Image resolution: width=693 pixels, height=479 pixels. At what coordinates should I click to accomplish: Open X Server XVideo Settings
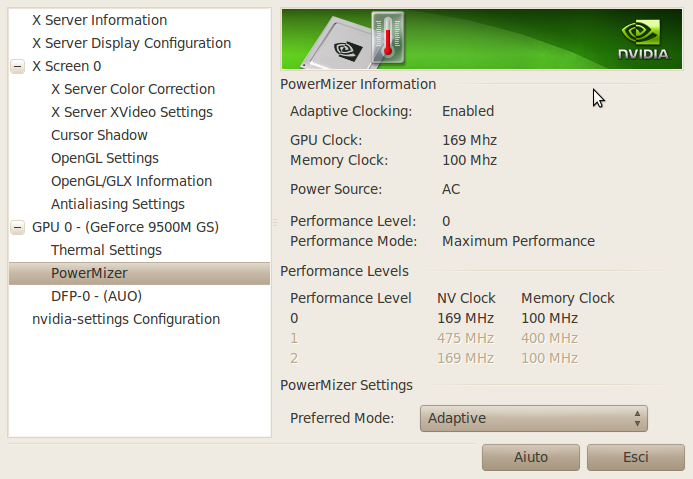coord(132,112)
